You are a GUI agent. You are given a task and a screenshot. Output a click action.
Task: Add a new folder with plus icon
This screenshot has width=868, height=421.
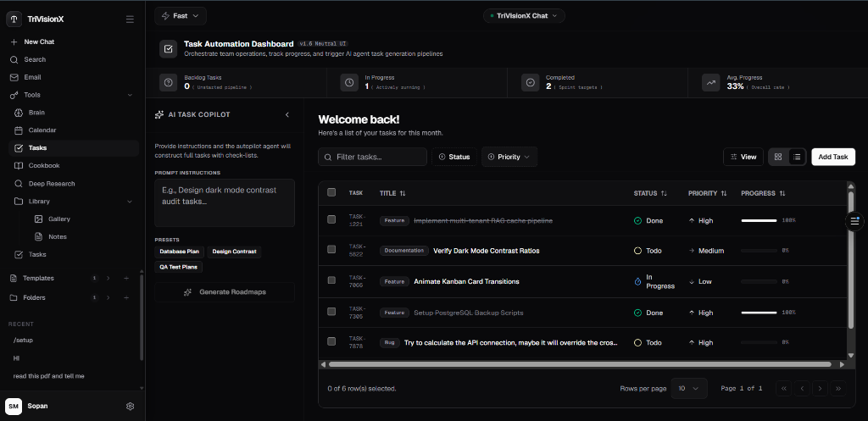tap(126, 297)
